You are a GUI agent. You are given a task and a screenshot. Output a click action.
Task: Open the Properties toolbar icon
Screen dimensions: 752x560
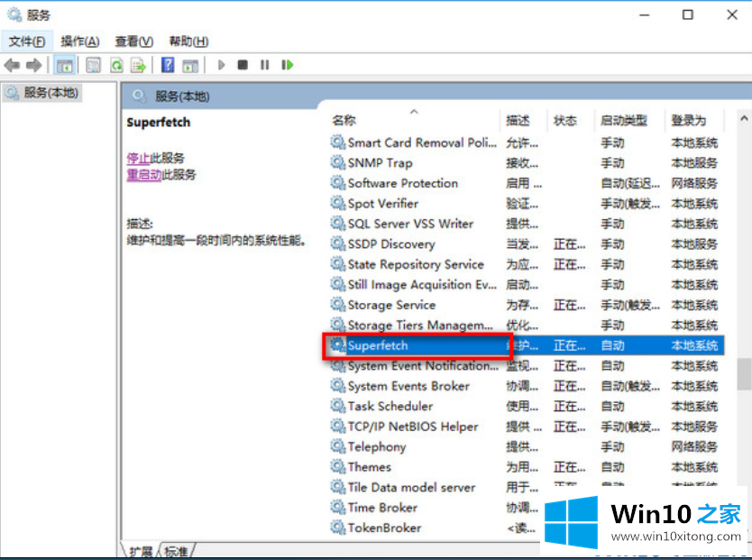coord(93,65)
